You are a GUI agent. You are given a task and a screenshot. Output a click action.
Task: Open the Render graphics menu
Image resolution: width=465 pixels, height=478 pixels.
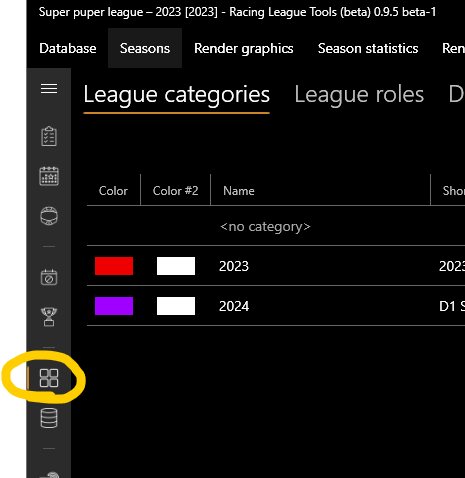244,48
